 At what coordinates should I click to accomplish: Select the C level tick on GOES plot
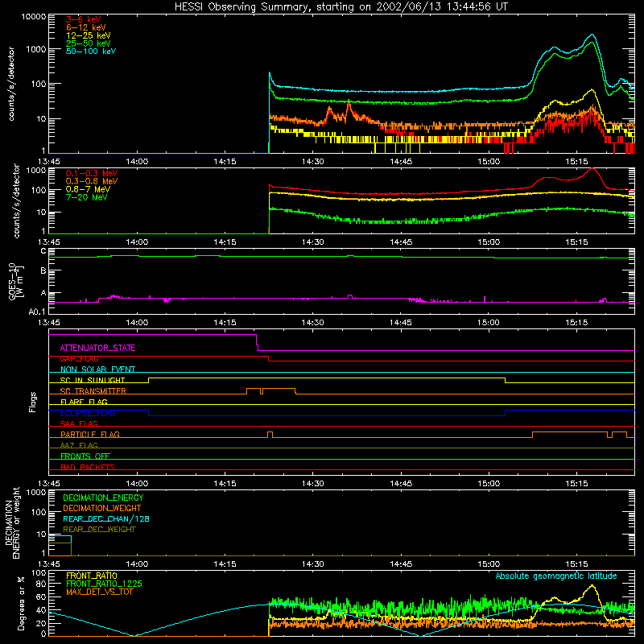43,251
